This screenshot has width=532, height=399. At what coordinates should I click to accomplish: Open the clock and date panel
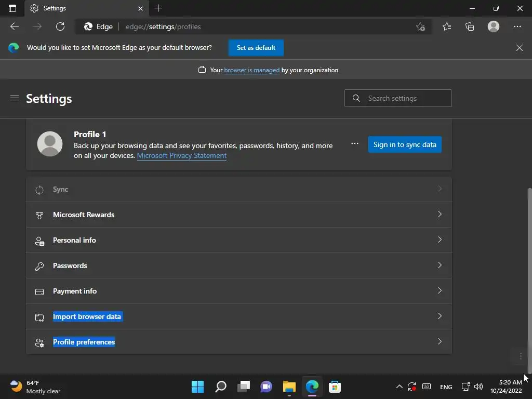click(506, 387)
